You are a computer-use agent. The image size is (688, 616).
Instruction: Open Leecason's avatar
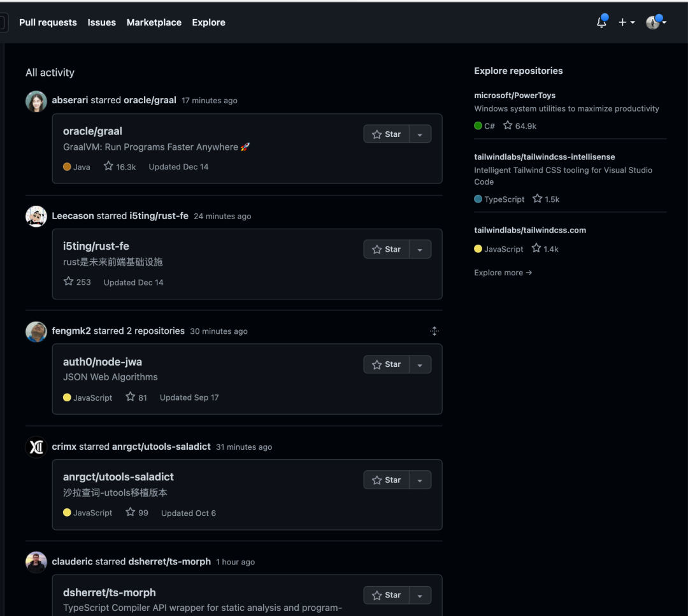36,217
